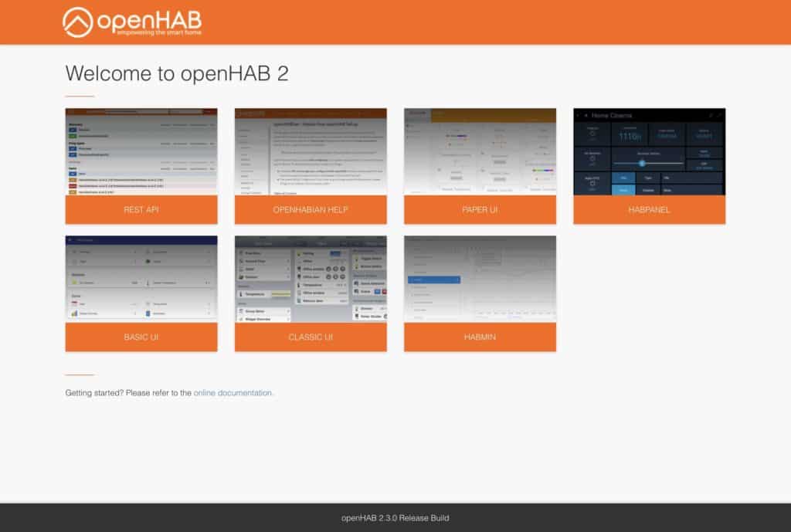Click the 'Welcome to openHAB 2' heading
The image size is (791, 532).
point(177,73)
